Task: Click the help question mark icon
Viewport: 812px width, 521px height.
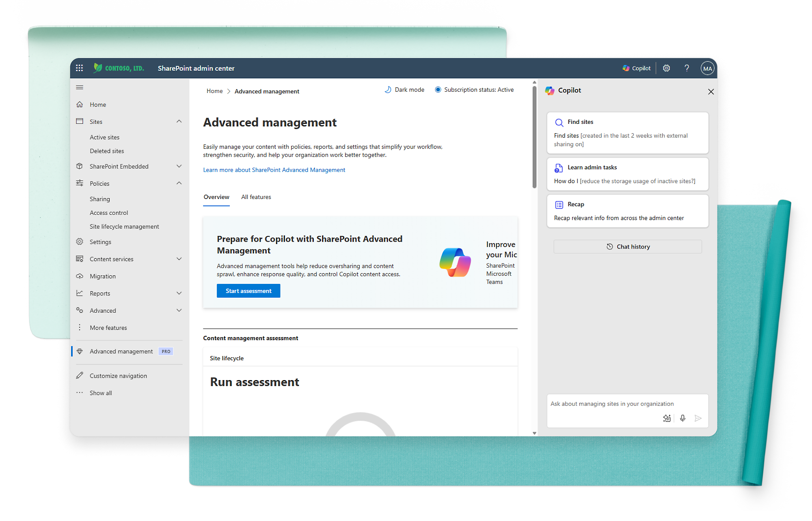Action: pos(687,68)
